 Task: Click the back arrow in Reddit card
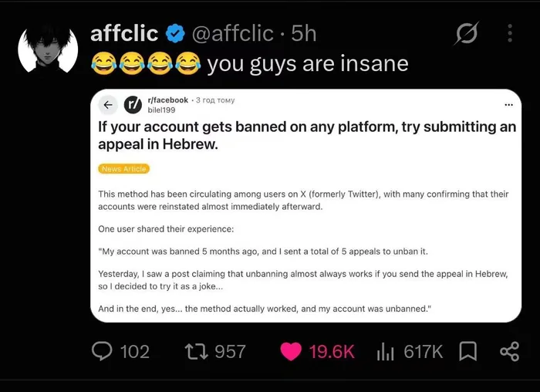pos(108,105)
